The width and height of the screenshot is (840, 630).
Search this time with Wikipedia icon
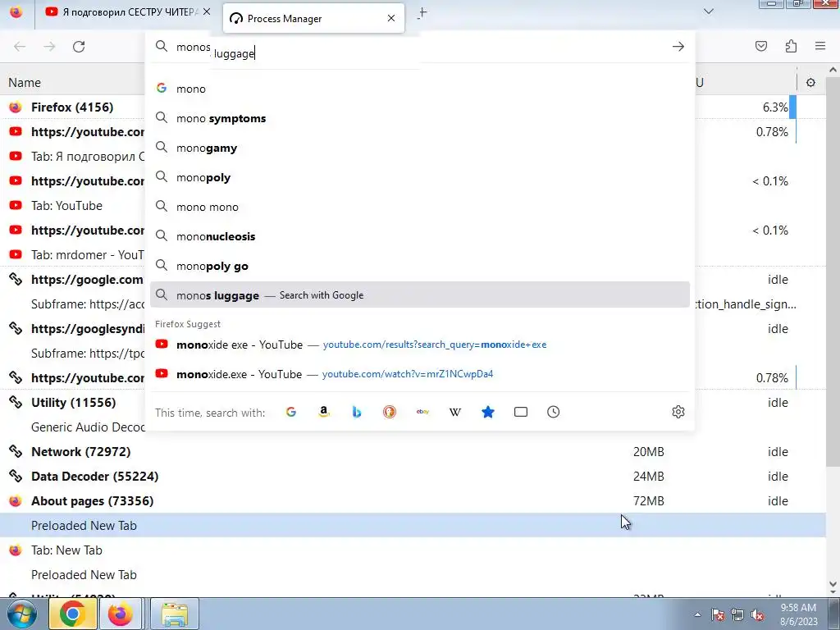click(455, 412)
